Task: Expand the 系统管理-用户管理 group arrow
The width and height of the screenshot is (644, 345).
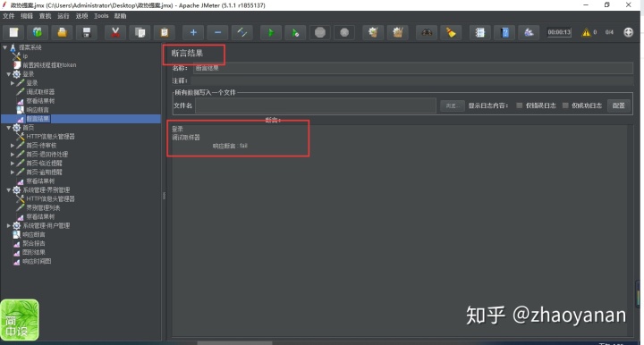Action: 9,225
